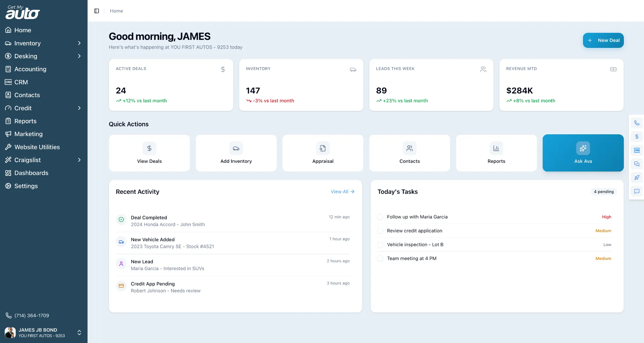The image size is (644, 343).
Task: Select the dollar icon on the right sidebar
Action: pyautogui.click(x=637, y=136)
